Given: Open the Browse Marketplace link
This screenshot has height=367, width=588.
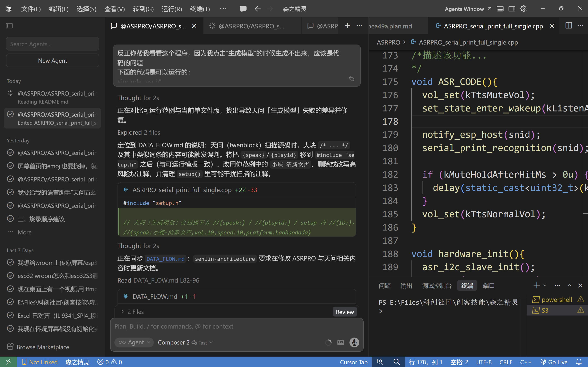Looking at the screenshot, I should point(38,347).
